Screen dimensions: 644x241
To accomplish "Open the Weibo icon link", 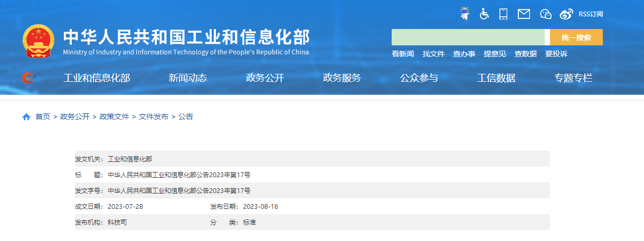I will click(566, 14).
